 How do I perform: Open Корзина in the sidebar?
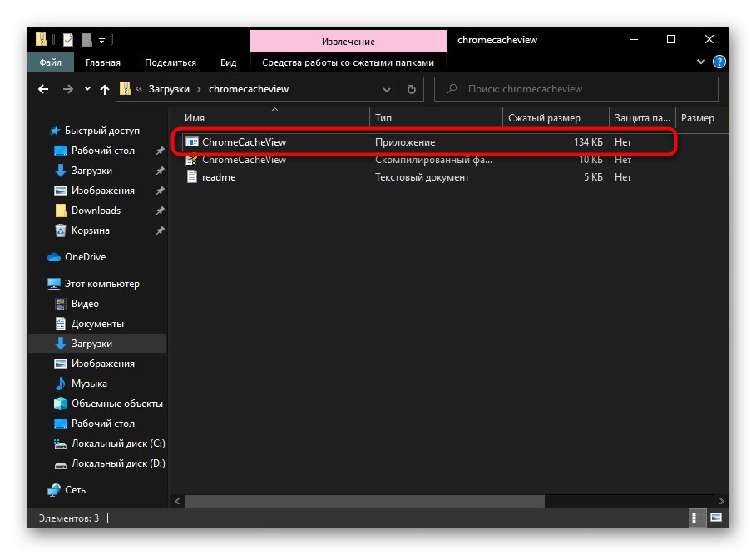[x=90, y=230]
